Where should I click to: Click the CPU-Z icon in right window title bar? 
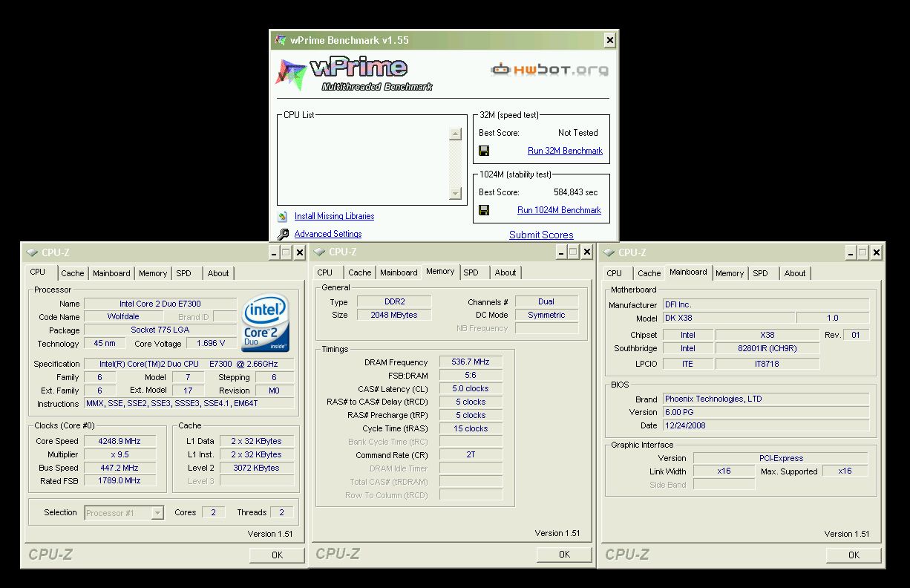coord(609,252)
